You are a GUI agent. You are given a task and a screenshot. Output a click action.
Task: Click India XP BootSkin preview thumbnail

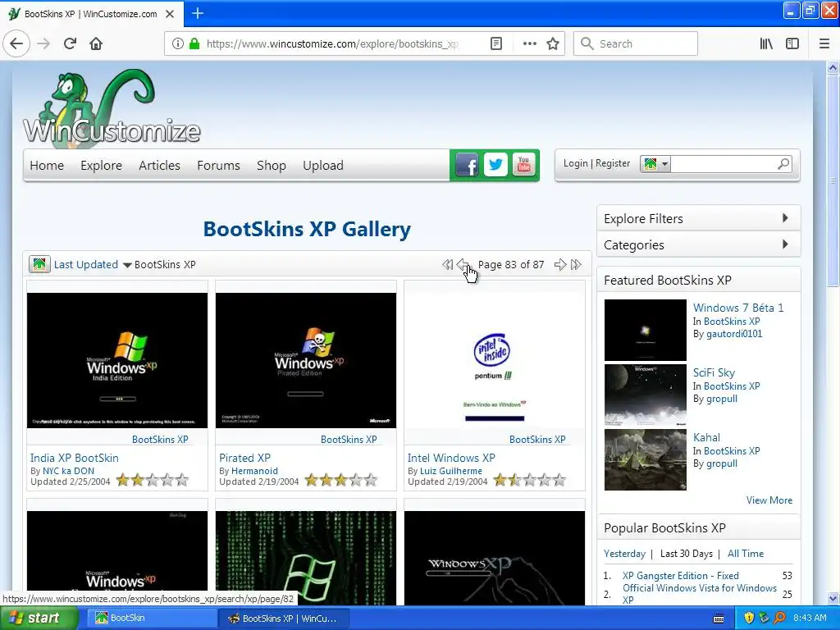[x=116, y=360]
